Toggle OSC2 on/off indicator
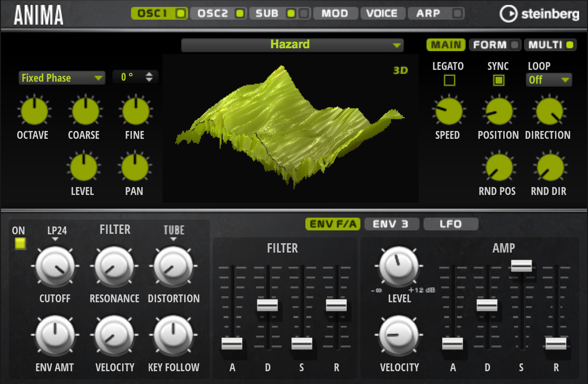588x384 pixels. pos(239,13)
